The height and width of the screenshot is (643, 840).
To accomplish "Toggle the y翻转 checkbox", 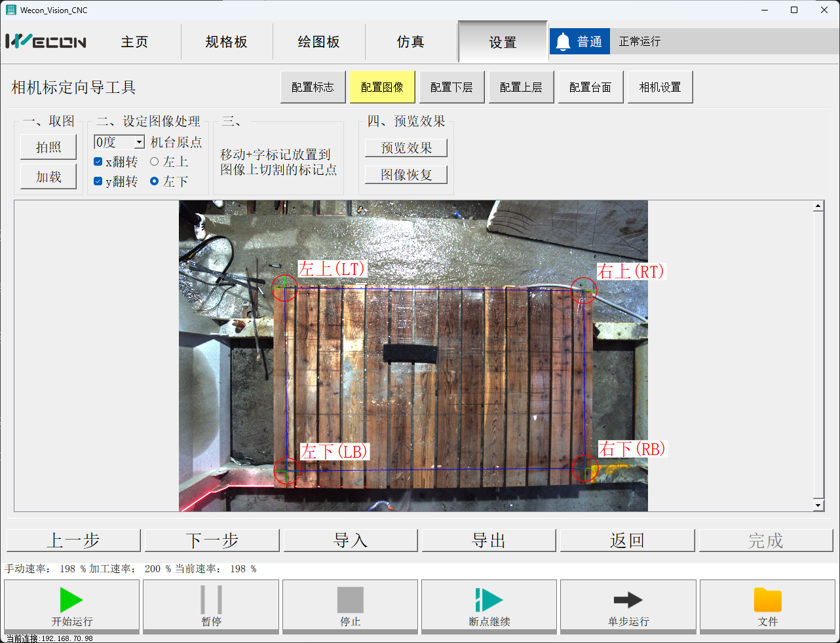I will (98, 181).
